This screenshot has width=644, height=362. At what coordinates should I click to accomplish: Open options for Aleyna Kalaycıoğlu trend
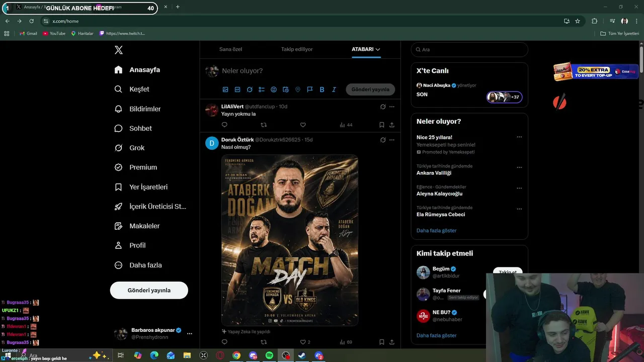click(x=519, y=188)
